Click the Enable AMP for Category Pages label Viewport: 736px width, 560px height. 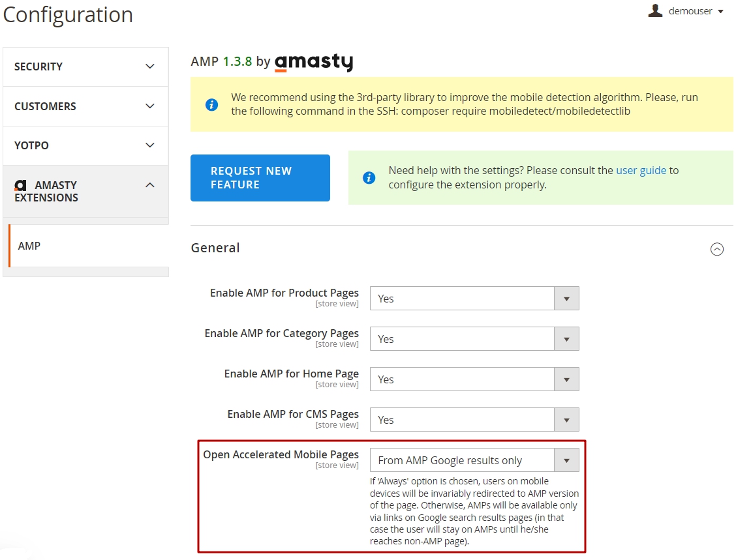[282, 334]
